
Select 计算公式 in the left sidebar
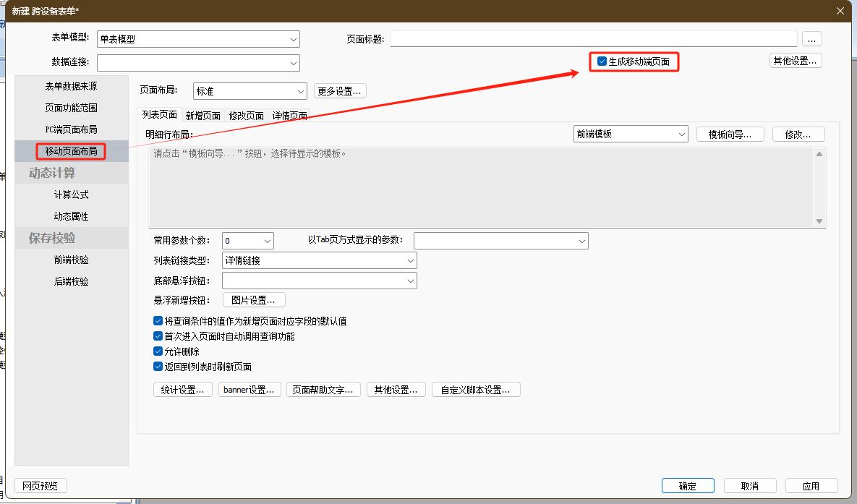71,195
